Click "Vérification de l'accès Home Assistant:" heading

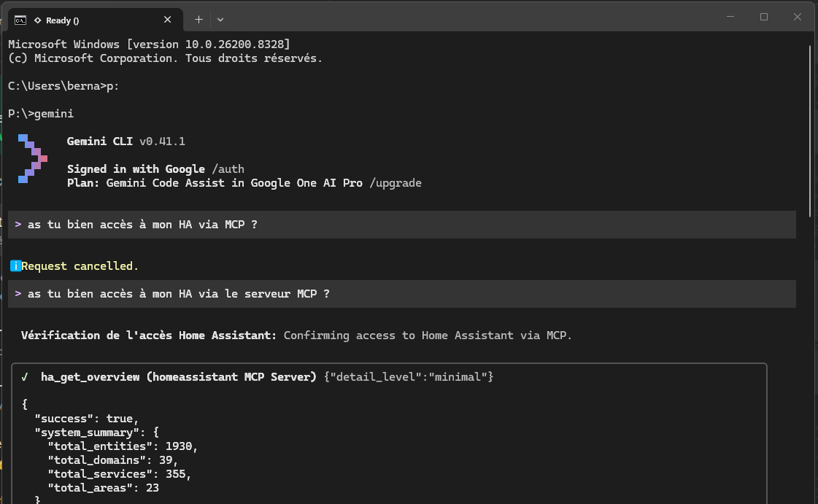point(149,336)
